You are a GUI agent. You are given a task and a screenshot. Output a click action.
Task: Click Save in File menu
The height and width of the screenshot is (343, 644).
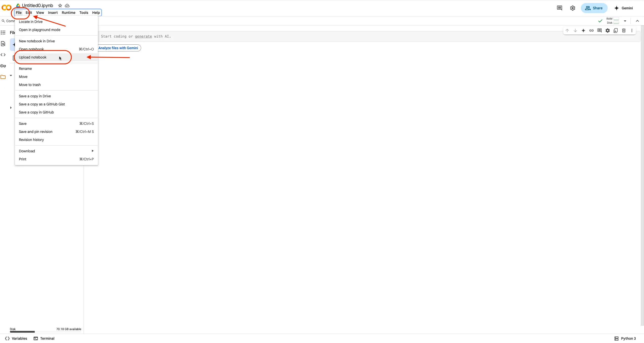[56, 124]
